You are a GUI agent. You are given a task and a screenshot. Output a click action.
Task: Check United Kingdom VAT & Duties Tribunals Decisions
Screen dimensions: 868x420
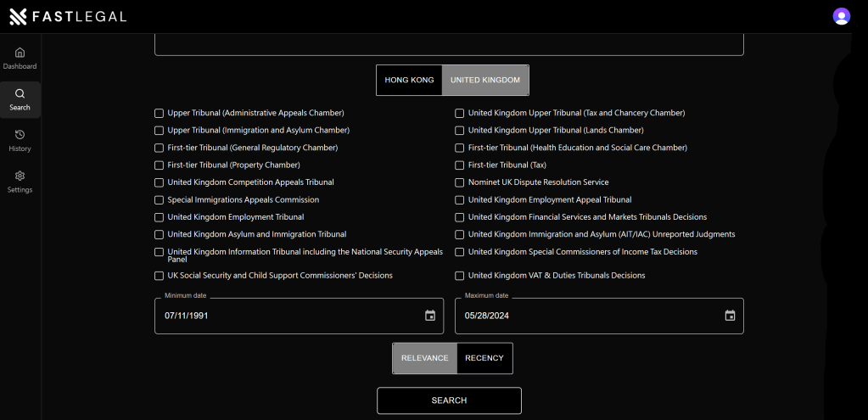[460, 276]
